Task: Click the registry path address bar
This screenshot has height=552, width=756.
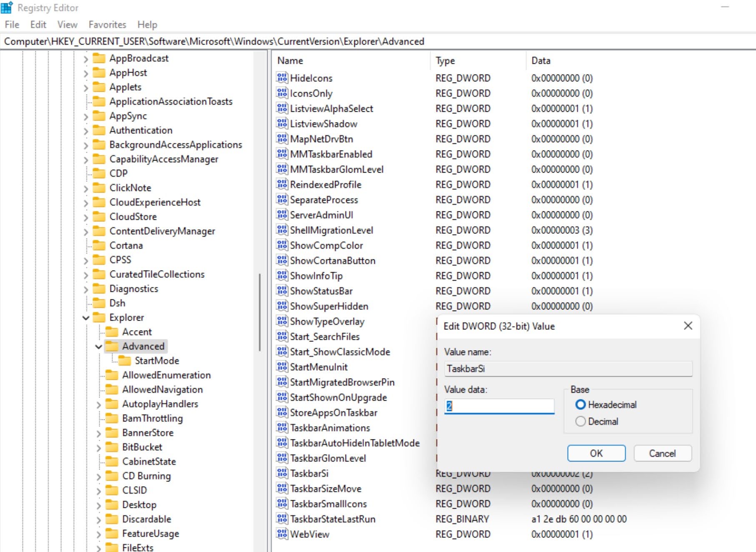Action: 378,41
